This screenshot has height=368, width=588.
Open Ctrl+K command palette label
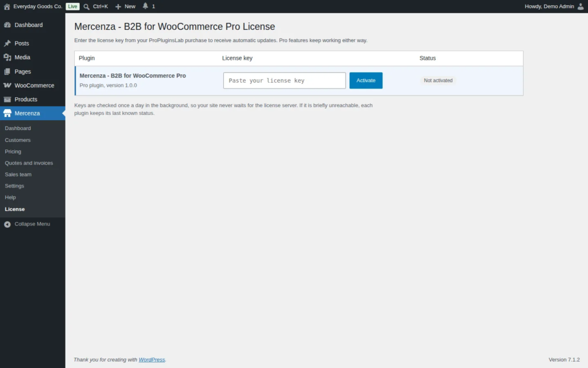coord(100,6)
